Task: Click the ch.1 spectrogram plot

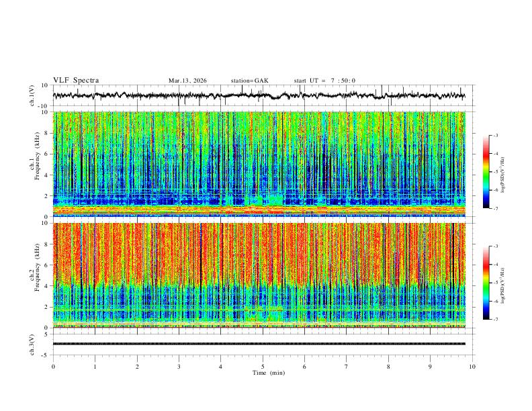Action: click(x=259, y=164)
